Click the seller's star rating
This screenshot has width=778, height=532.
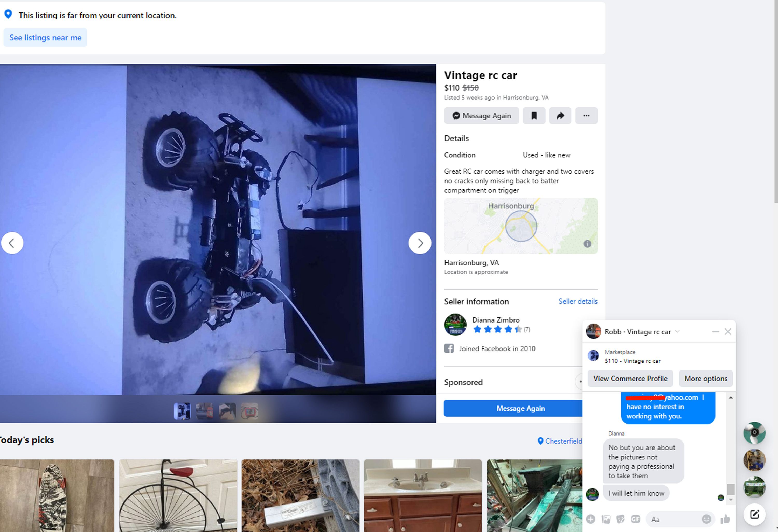[497, 330]
